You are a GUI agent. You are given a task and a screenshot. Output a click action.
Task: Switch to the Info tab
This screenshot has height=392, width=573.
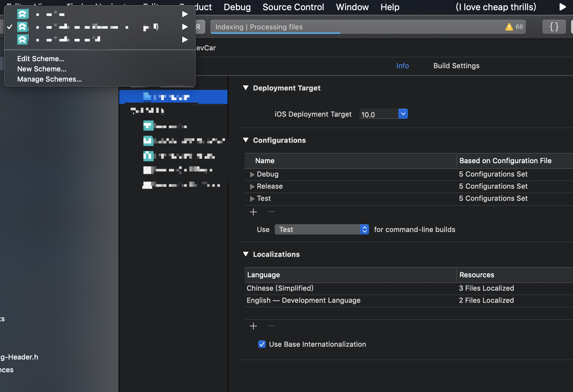point(403,66)
